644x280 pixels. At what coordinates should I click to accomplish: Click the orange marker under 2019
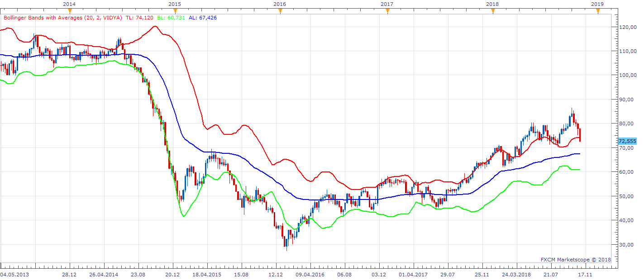pyautogui.click(x=598, y=11)
